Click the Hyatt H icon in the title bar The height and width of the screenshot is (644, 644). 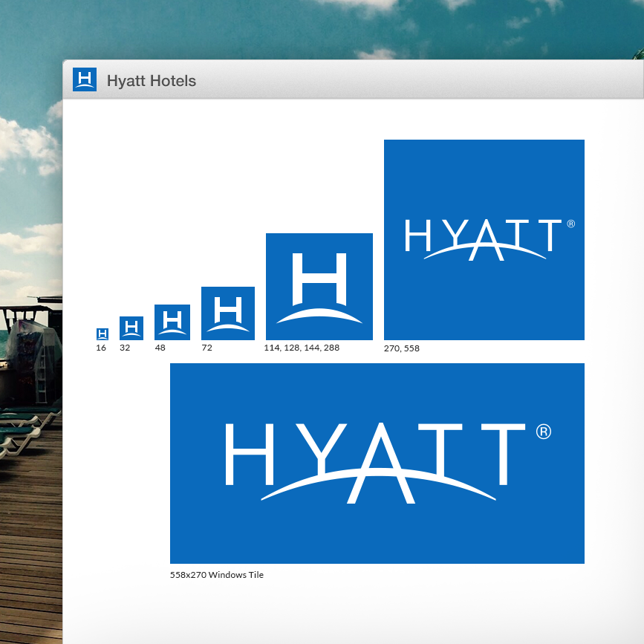coord(85,79)
